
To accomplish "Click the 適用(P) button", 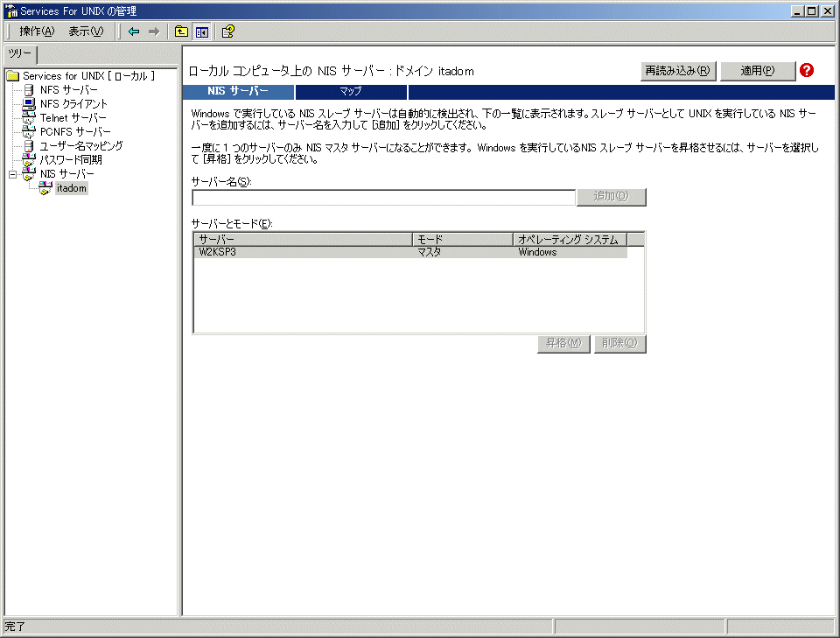I will pos(758,71).
